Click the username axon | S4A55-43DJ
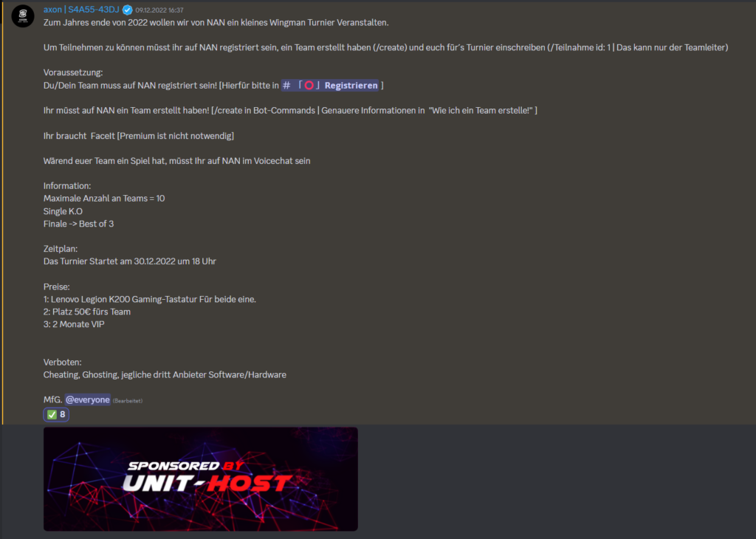Image resolution: width=756 pixels, height=539 pixels. click(81, 10)
